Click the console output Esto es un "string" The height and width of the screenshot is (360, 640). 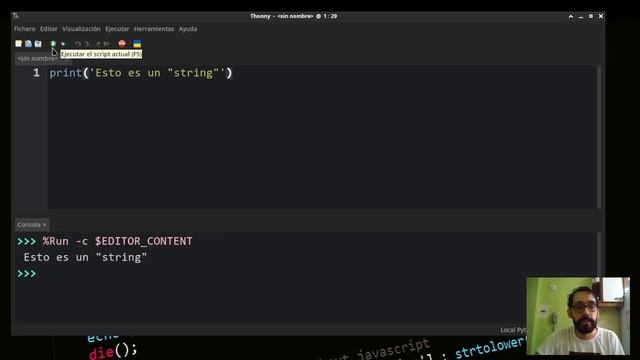[x=85, y=258]
